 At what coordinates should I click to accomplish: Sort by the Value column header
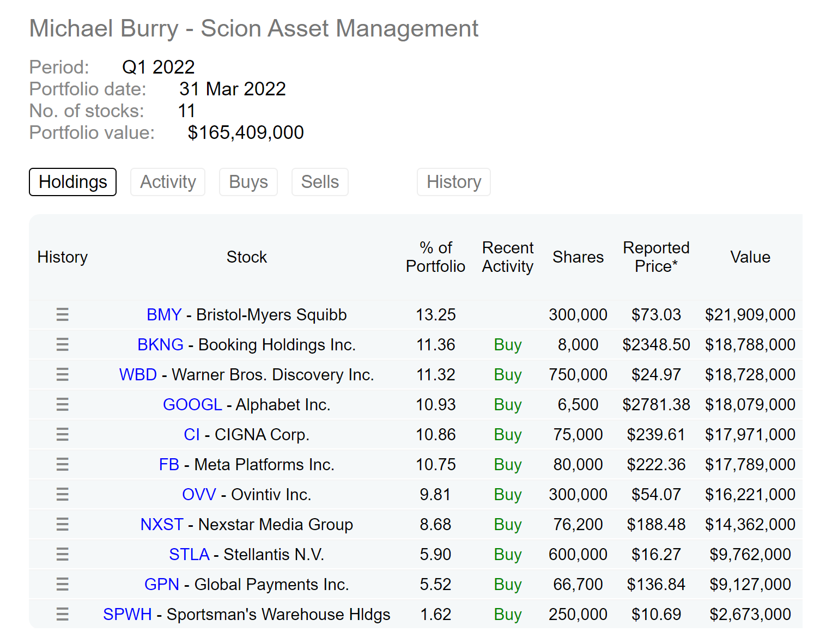coord(750,257)
